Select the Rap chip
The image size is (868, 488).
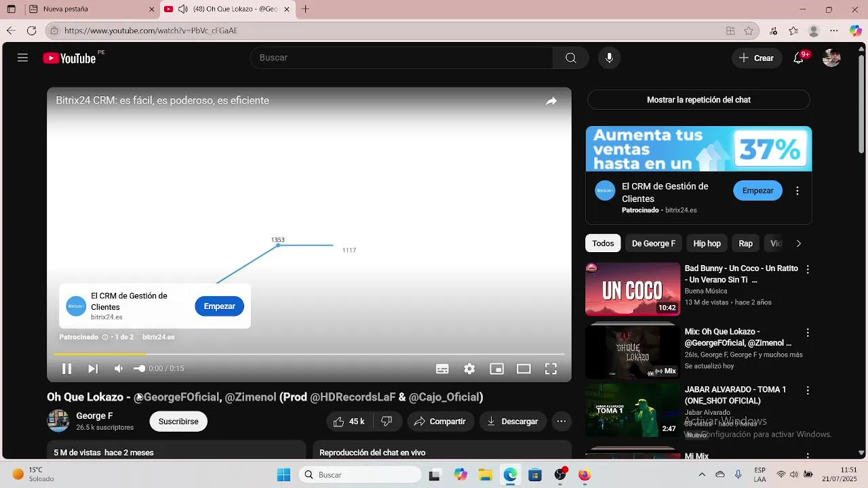pyautogui.click(x=745, y=243)
